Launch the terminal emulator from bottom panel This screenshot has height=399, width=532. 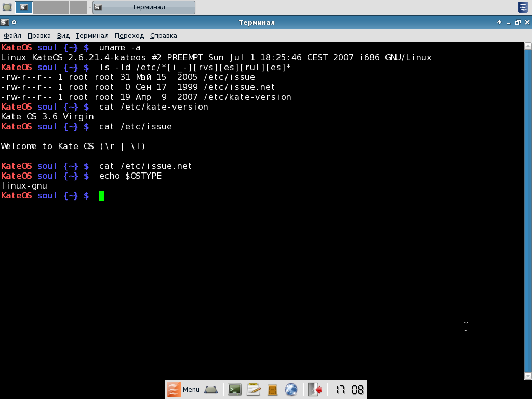pos(234,390)
